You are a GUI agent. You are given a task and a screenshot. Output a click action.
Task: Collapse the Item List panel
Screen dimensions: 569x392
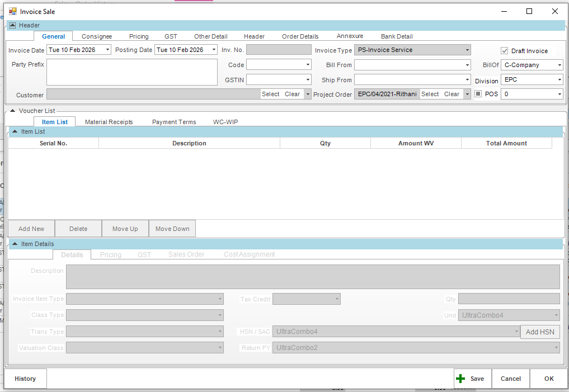15,131
